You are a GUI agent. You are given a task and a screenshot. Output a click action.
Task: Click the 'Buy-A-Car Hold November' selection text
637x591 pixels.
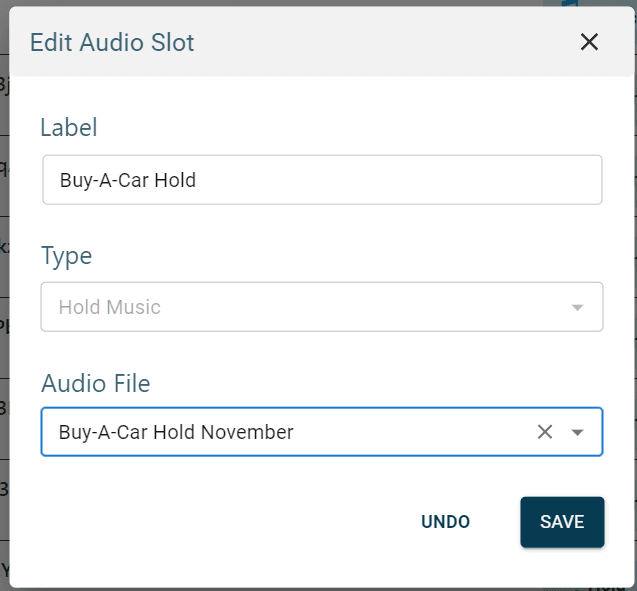coord(176,432)
